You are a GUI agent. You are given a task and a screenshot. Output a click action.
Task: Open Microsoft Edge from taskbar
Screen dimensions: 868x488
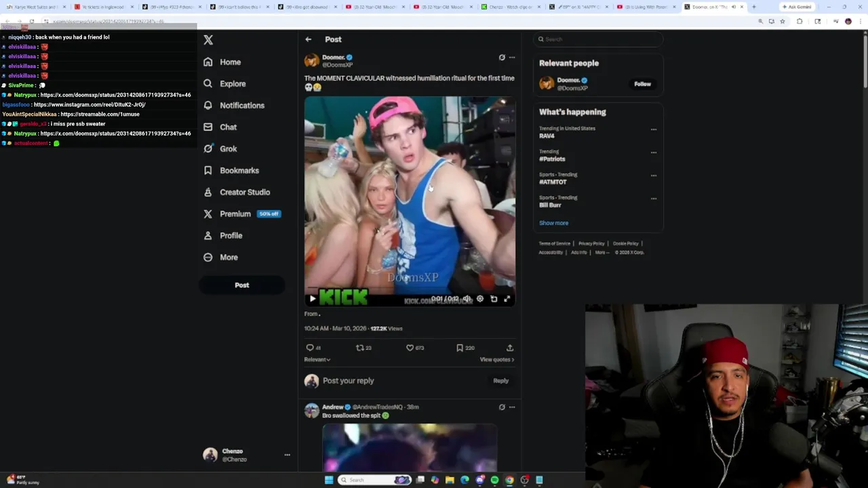[465, 480]
